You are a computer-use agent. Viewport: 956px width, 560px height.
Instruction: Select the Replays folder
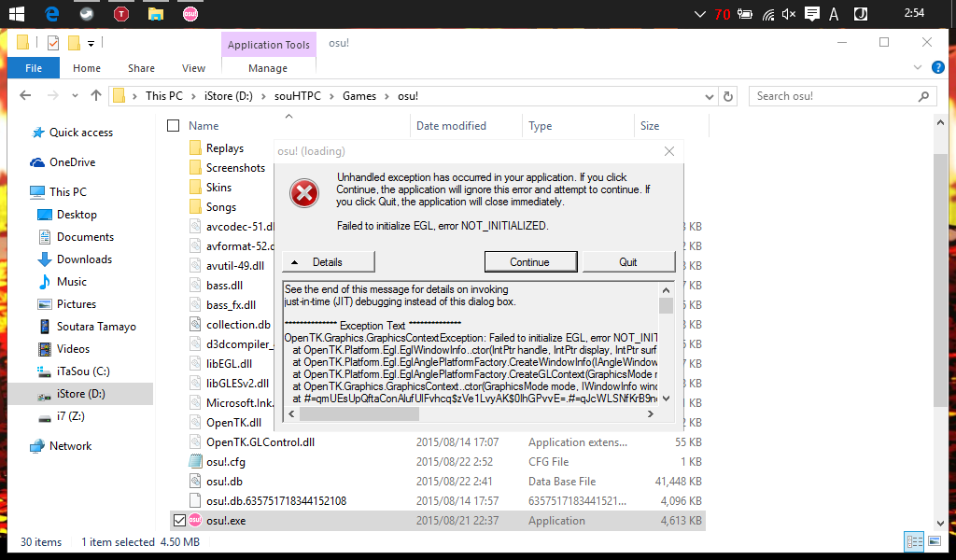(x=225, y=148)
